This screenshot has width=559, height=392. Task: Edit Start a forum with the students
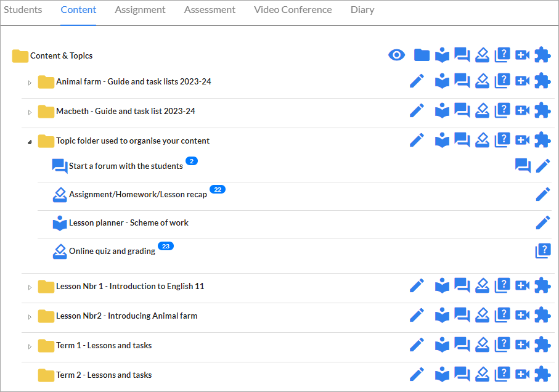coord(543,166)
